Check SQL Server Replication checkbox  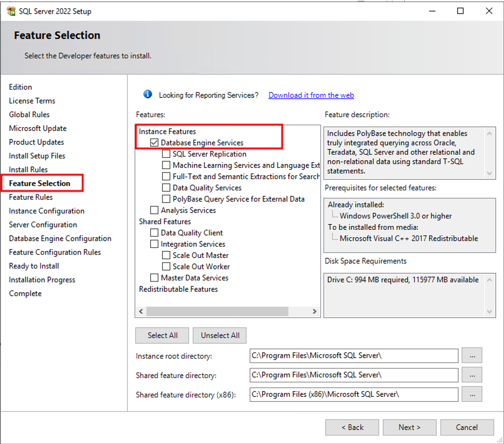166,154
